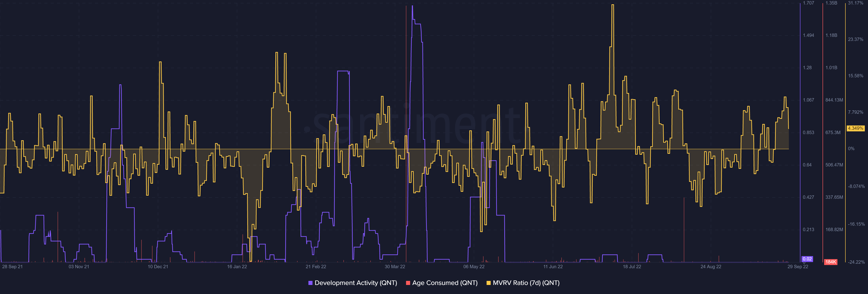Click the 1.707 top purple axis value

click(808, 3)
